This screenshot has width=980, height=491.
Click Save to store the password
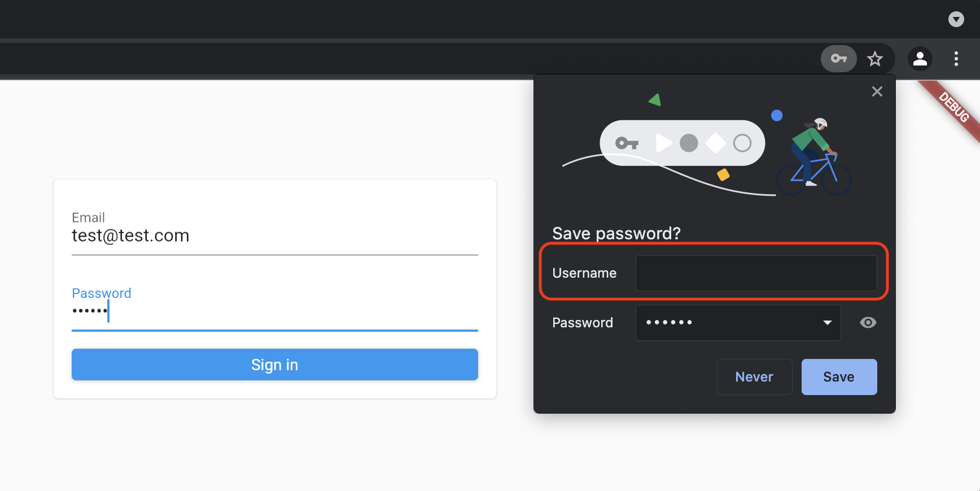point(839,376)
